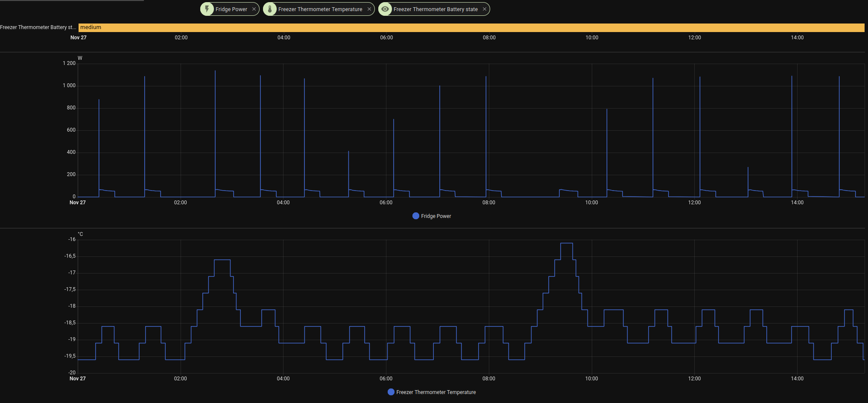This screenshot has width=868, height=403.
Task: Click the orange medium battery state bar
Action: tap(470, 27)
